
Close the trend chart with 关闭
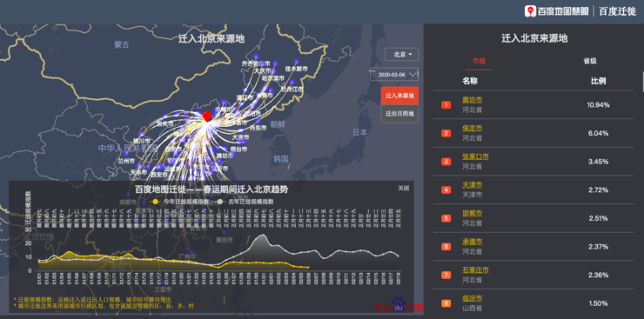click(403, 189)
